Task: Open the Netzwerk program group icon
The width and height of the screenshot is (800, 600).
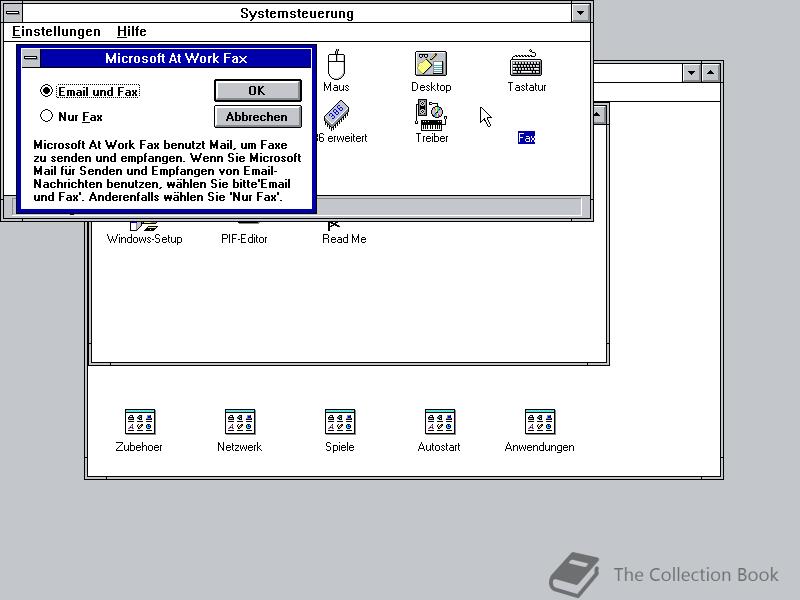Action: 240,422
